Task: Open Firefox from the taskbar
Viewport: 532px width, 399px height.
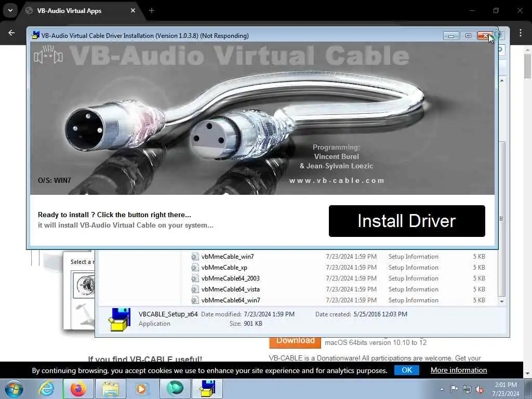Action: [x=78, y=389]
